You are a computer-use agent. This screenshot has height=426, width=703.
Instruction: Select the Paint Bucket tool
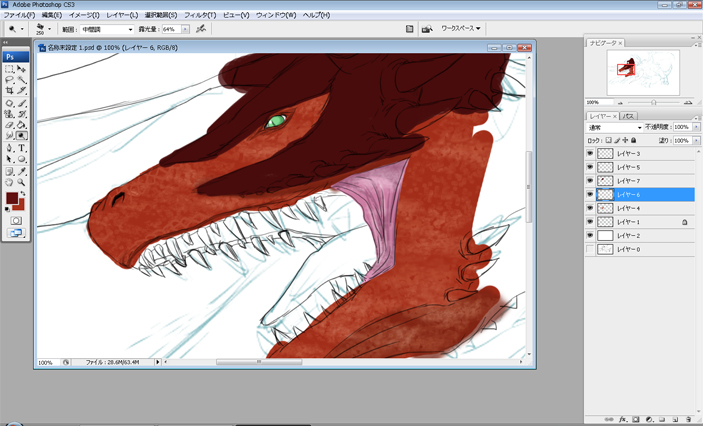[22, 125]
